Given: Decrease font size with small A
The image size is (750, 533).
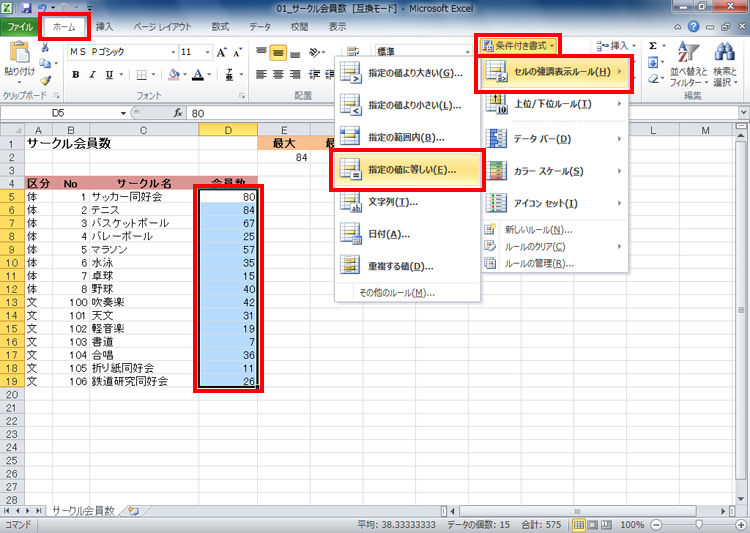Looking at the screenshot, I should coord(238,52).
